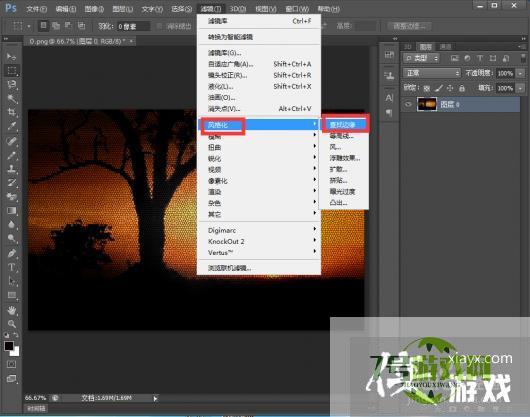Choose 浮雕效果... filter
The width and height of the screenshot is (530, 417).
[x=344, y=158]
